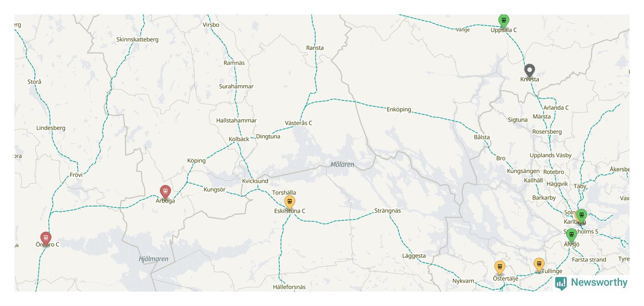This screenshot has width=644, height=306.
Task: Select the yellow train marker at Tullinge
Action: (x=539, y=265)
